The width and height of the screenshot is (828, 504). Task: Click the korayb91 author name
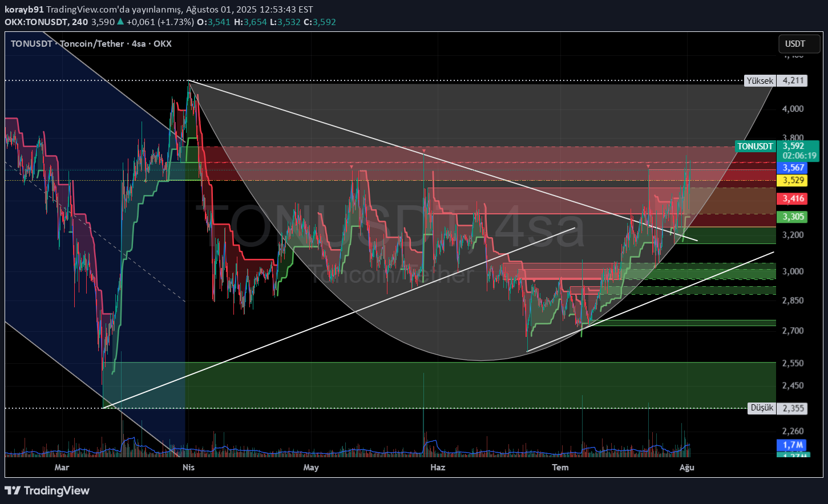(x=24, y=10)
